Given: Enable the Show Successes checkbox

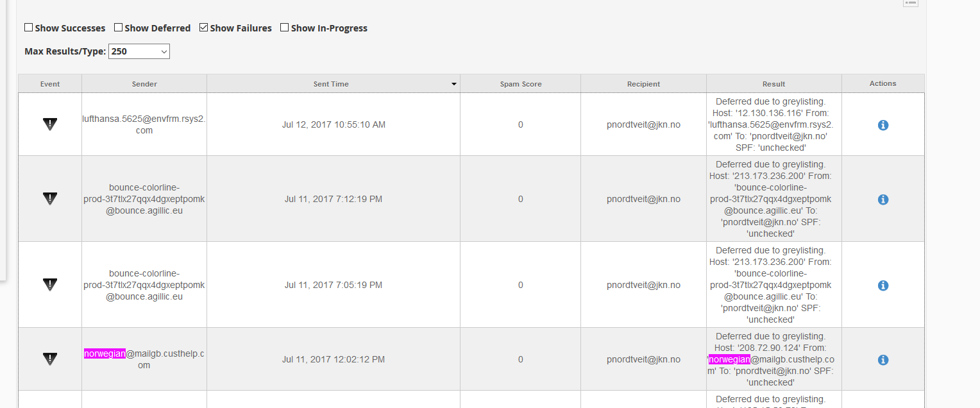Looking at the screenshot, I should click(29, 28).
